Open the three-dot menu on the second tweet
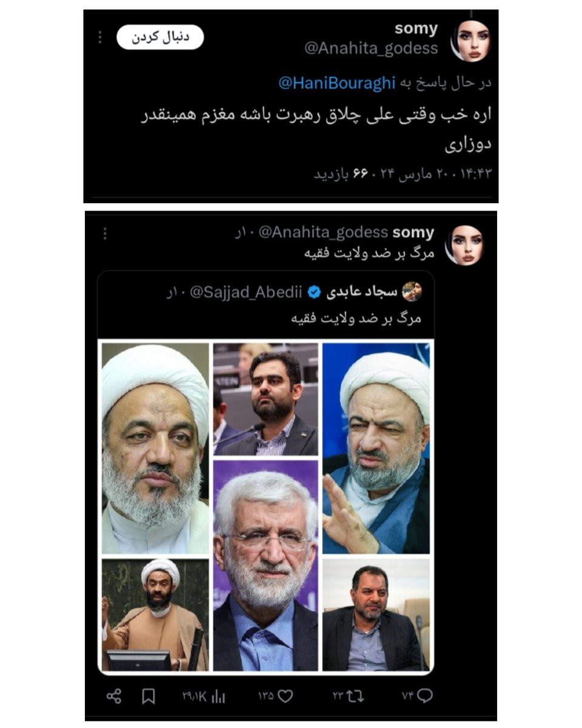The width and height of the screenshot is (582, 728). coord(104,234)
